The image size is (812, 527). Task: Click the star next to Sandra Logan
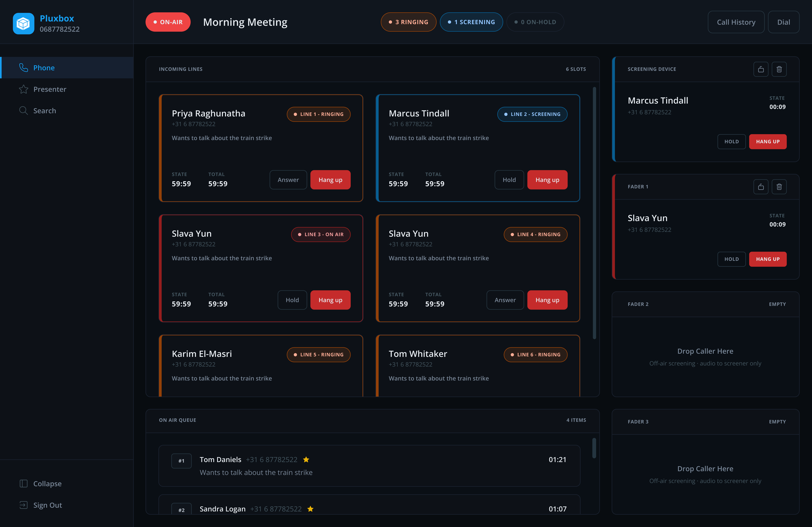[310, 509]
